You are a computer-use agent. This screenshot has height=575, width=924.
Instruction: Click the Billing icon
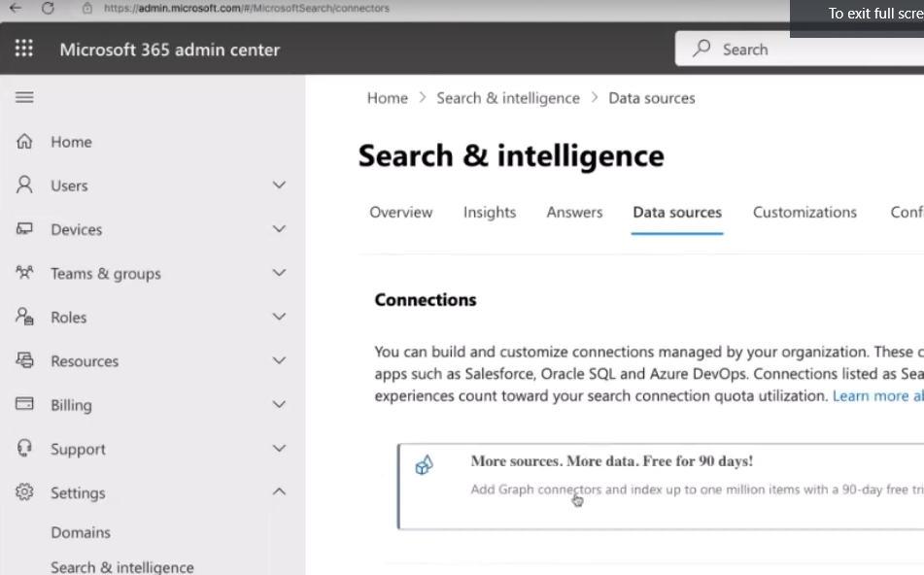point(22,404)
